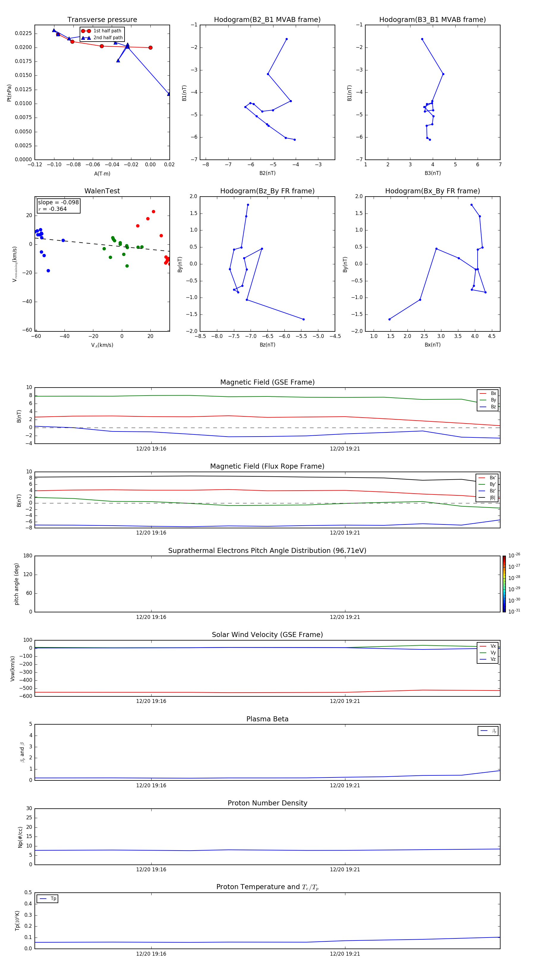Click the 'Vy' velocity legend entry
Image resolution: width=535 pixels, height=980 pixels.
click(488, 652)
